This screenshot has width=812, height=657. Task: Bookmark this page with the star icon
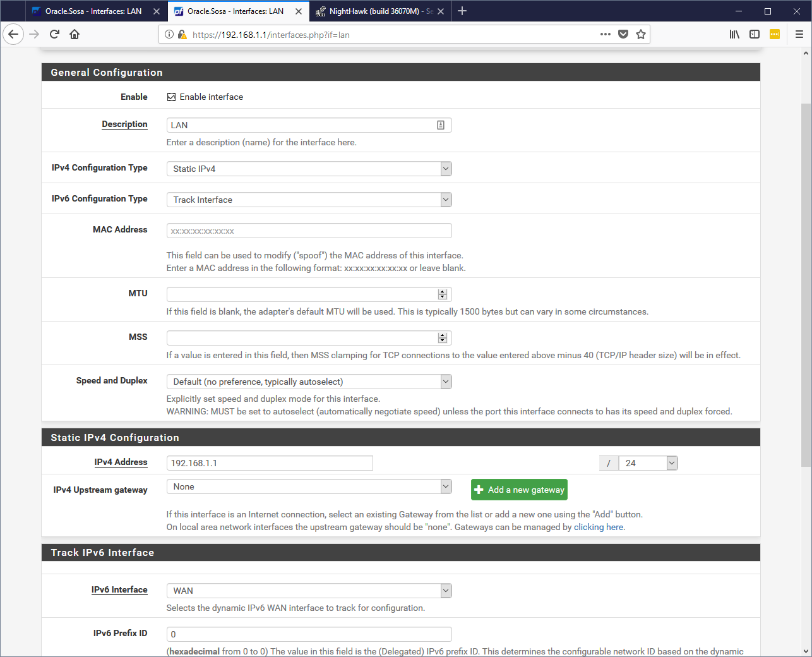(641, 34)
